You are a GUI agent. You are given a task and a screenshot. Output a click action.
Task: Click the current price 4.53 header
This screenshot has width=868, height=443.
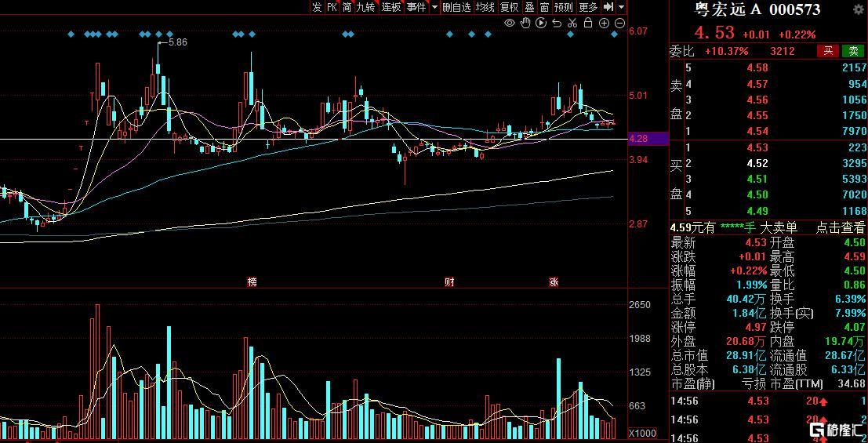pyautogui.click(x=714, y=33)
